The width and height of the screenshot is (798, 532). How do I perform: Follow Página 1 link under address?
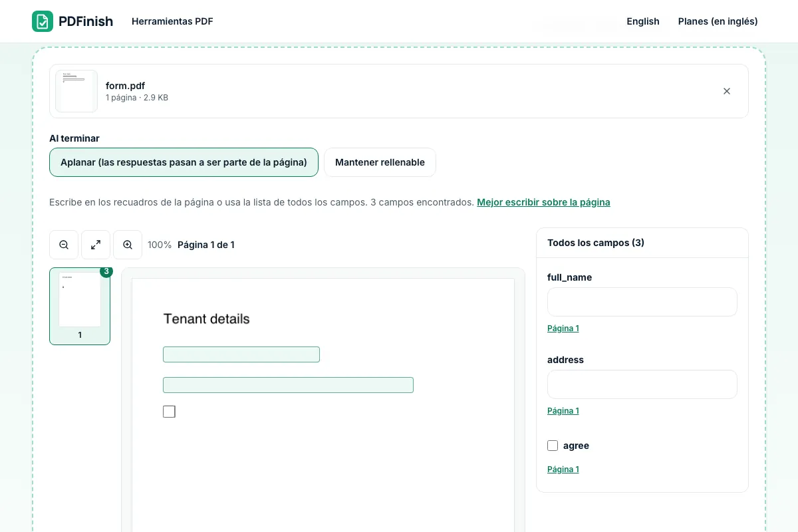pos(563,411)
